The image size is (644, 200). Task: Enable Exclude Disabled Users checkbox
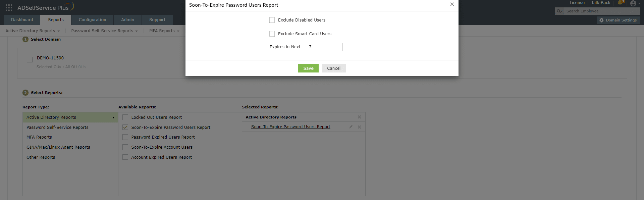tap(272, 20)
